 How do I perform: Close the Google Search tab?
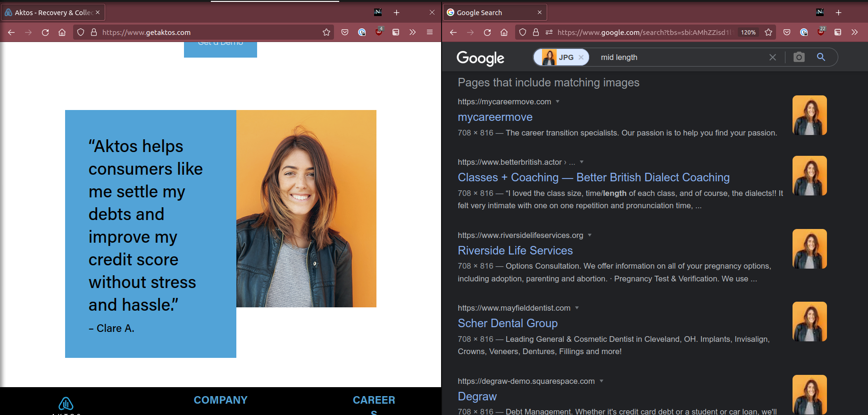pyautogui.click(x=540, y=12)
